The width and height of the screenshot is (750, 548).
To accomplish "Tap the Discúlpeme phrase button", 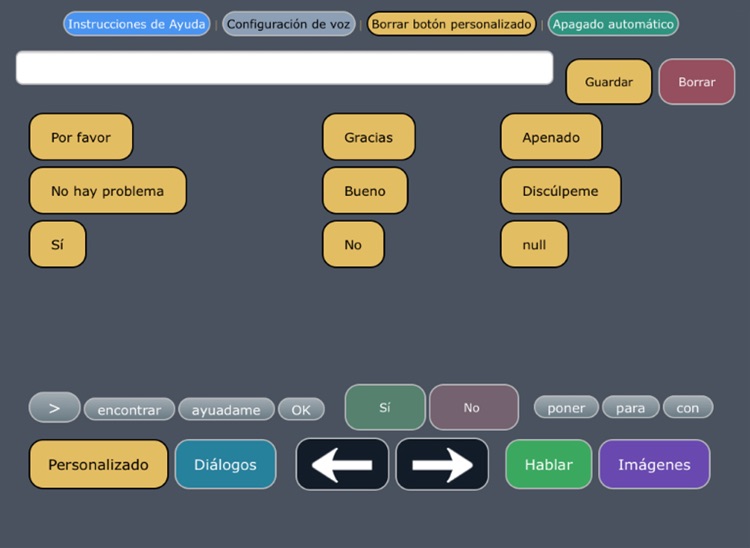I will [561, 191].
